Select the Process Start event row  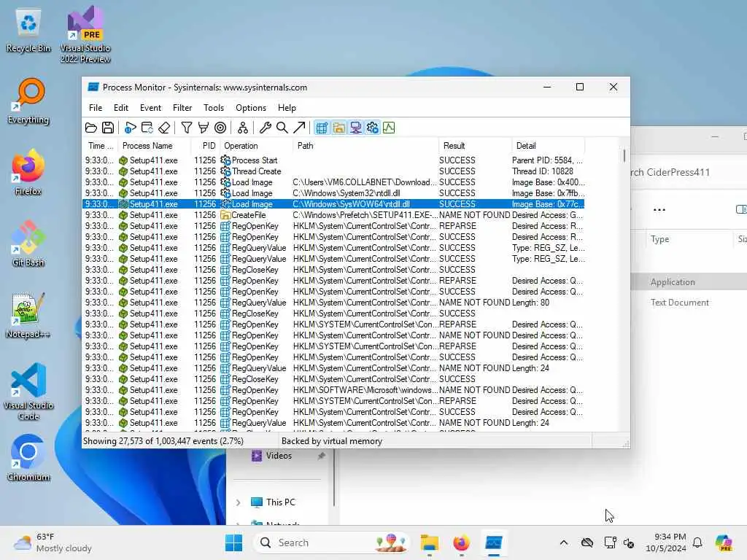click(x=334, y=160)
